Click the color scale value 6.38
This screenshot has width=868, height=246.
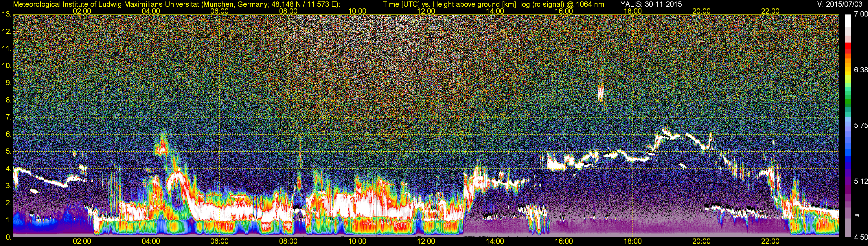[860, 70]
